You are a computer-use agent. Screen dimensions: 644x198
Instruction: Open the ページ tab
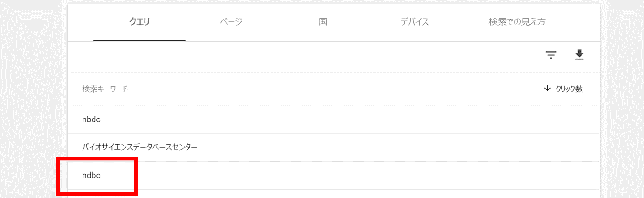pyautogui.click(x=231, y=22)
